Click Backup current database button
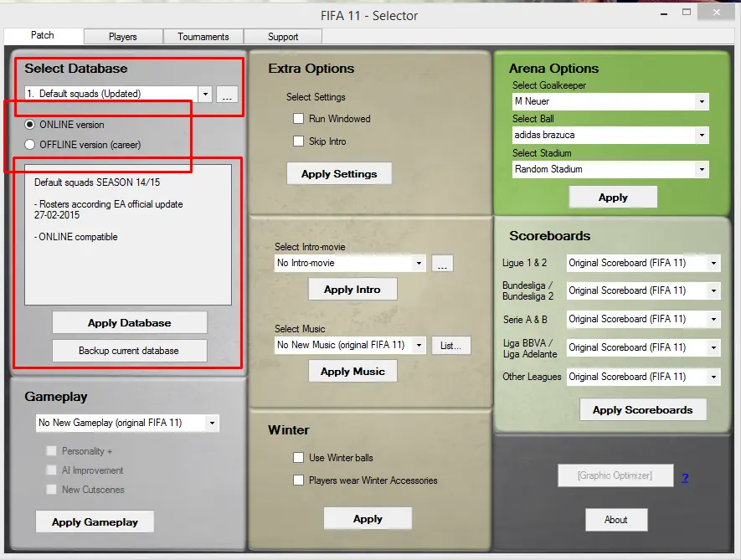 [x=130, y=351]
